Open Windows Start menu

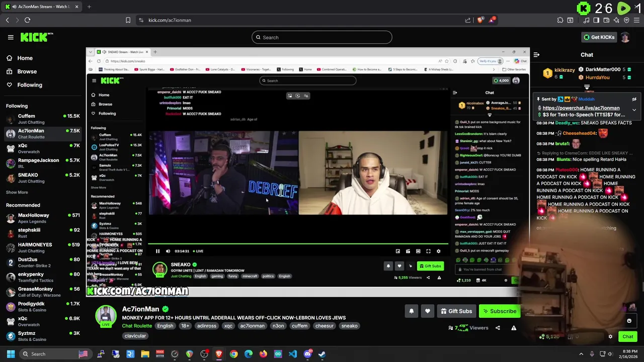(x=11, y=354)
